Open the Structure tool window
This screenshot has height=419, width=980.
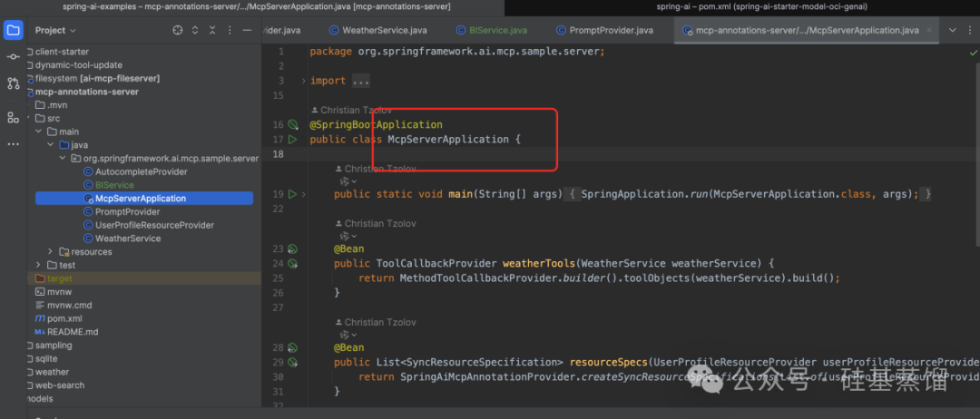coord(13,117)
